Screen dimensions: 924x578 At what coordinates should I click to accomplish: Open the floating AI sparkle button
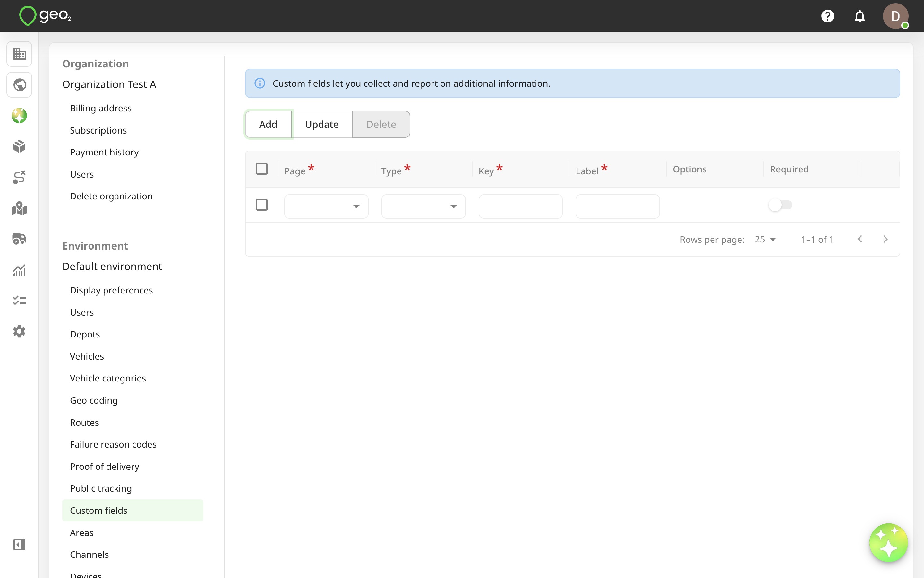(x=888, y=542)
